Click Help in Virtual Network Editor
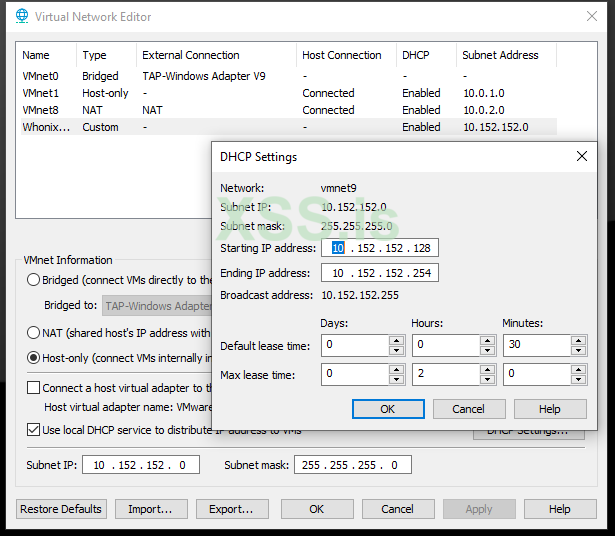Image resolution: width=615 pixels, height=536 pixels. coord(560,509)
